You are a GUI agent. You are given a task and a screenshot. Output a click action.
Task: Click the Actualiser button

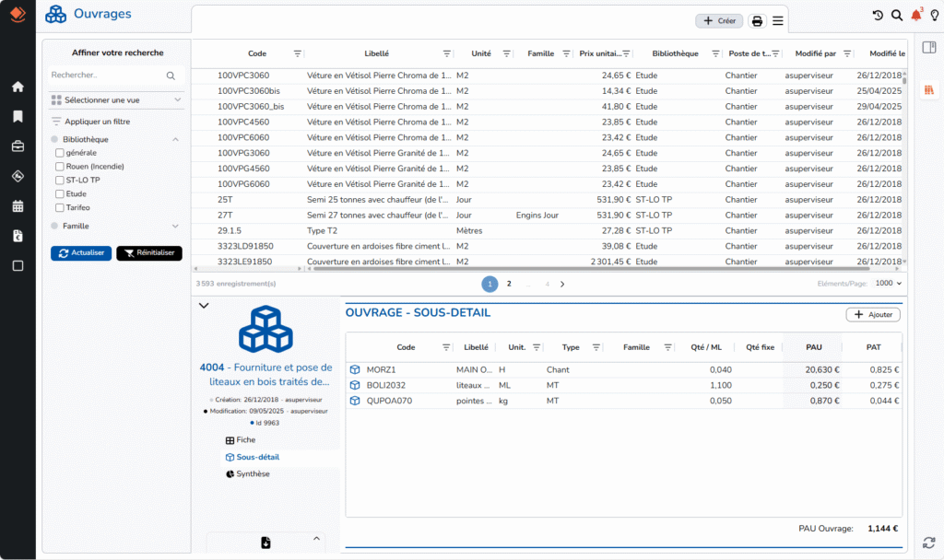point(81,253)
